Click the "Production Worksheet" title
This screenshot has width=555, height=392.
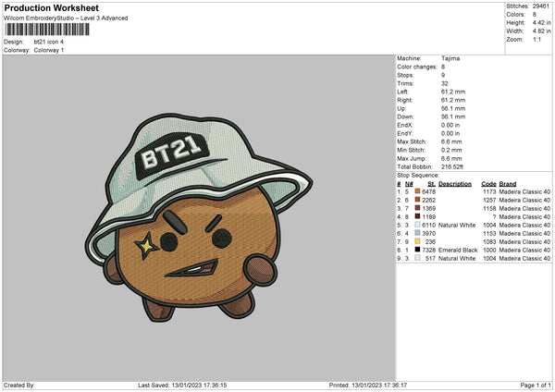(x=51, y=7)
